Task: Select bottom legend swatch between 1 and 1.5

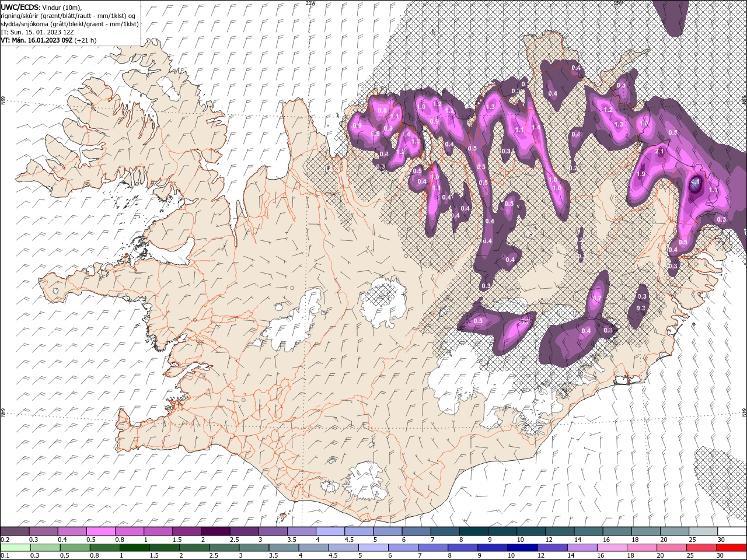Action: pyautogui.click(x=135, y=548)
